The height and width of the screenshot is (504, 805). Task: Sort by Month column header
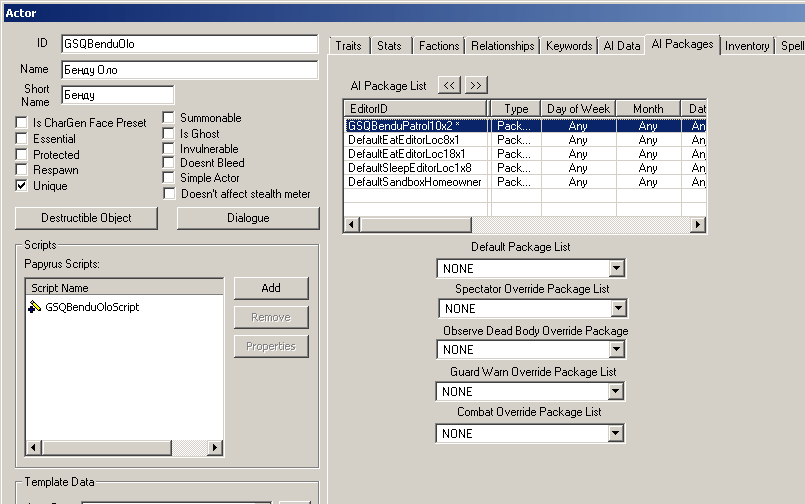coord(648,109)
